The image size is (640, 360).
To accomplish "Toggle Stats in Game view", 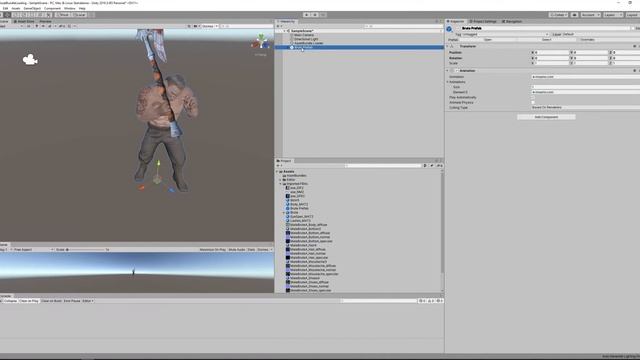I will (x=251, y=249).
